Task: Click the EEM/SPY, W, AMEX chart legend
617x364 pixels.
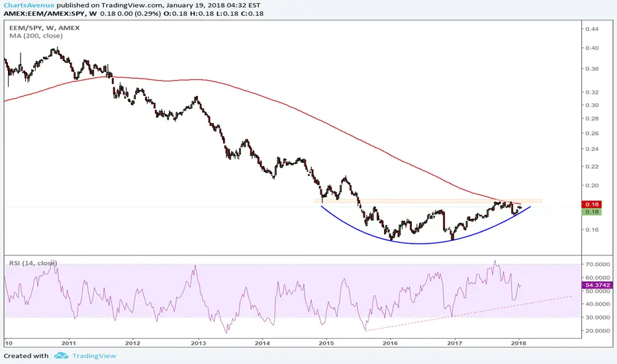Action: [x=44, y=28]
